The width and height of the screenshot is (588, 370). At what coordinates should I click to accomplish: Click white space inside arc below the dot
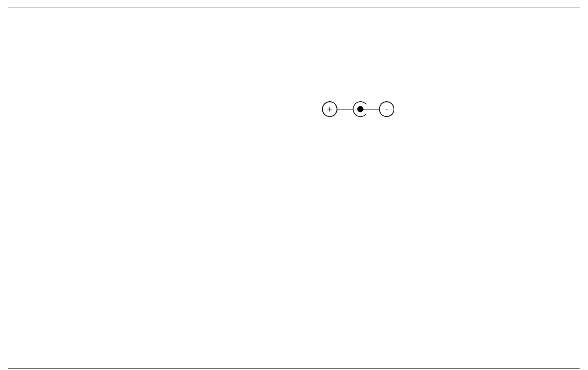(360, 114)
